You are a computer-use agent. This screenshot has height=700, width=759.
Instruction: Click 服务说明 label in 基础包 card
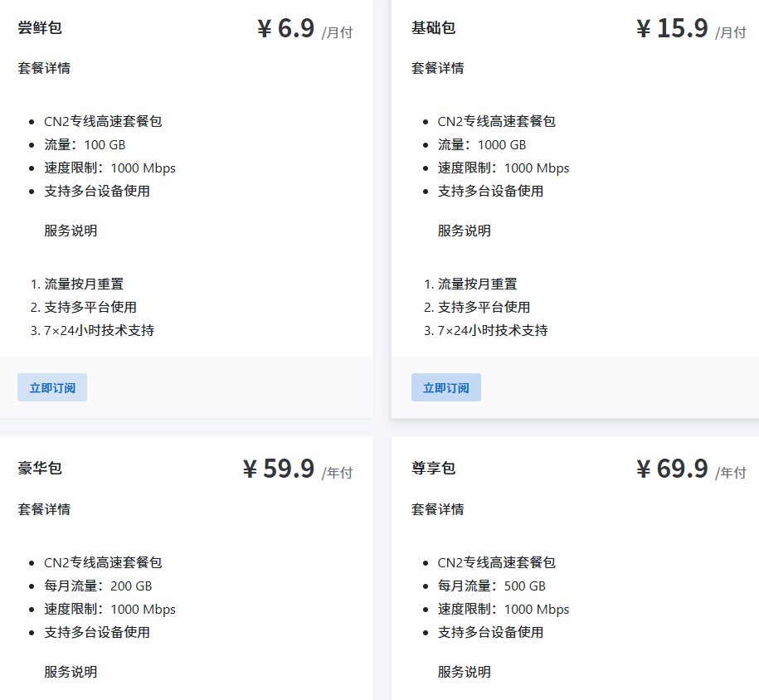click(464, 231)
